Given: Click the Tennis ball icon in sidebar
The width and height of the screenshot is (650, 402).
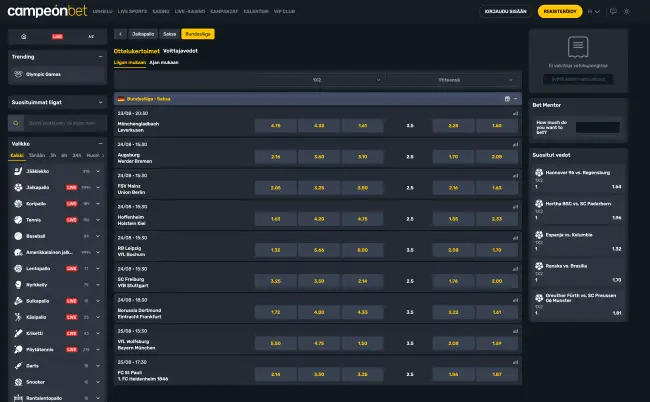Looking at the screenshot, I should 18,219.
